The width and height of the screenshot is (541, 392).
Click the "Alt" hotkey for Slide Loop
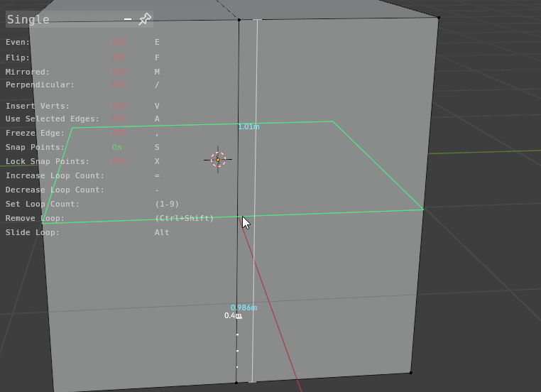click(162, 232)
